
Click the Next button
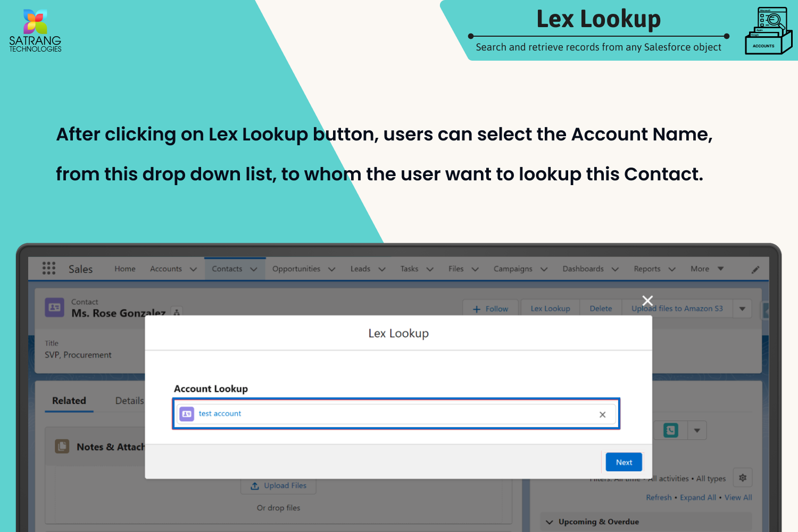pos(624,462)
